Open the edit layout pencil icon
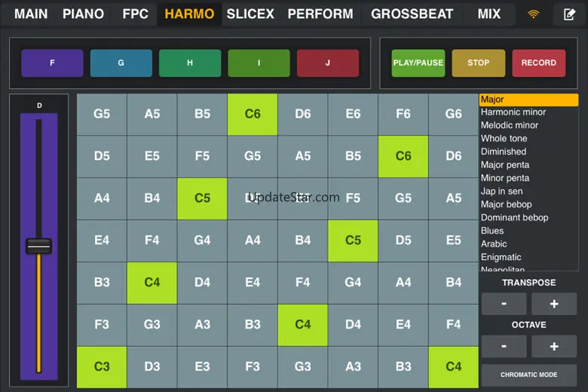 [569, 14]
